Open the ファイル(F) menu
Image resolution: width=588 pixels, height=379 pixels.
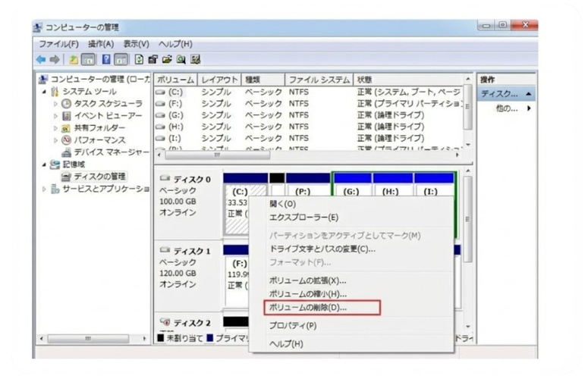point(59,44)
